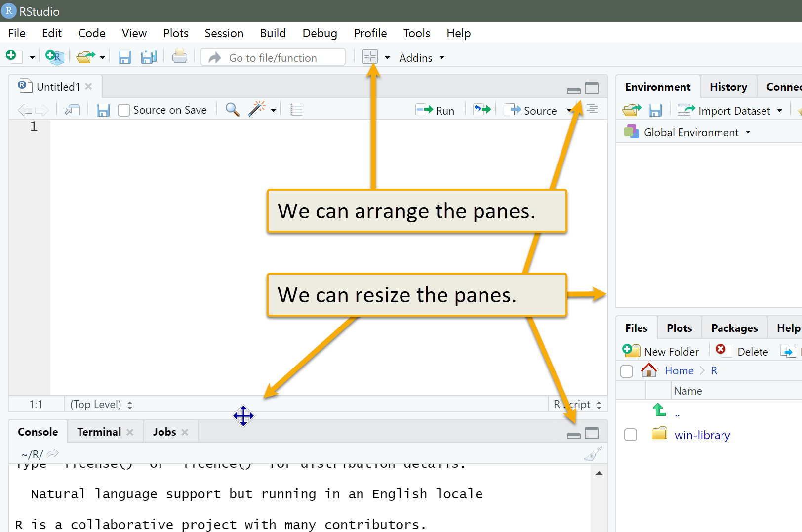
Task: Open the Session menu
Action: [224, 33]
